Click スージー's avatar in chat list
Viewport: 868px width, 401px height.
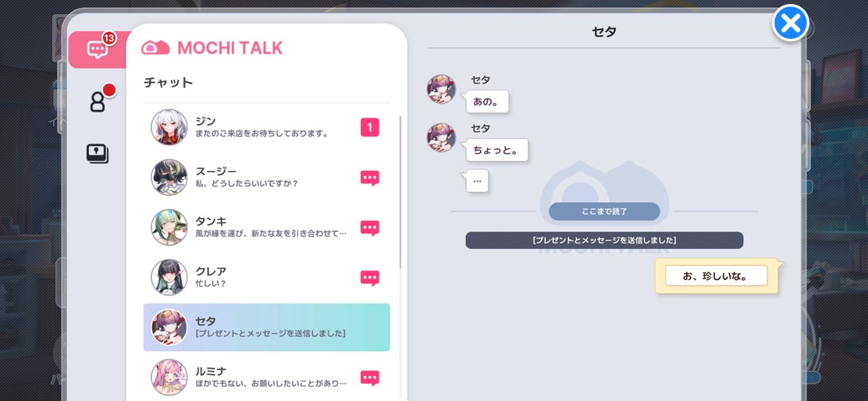pyautogui.click(x=169, y=177)
